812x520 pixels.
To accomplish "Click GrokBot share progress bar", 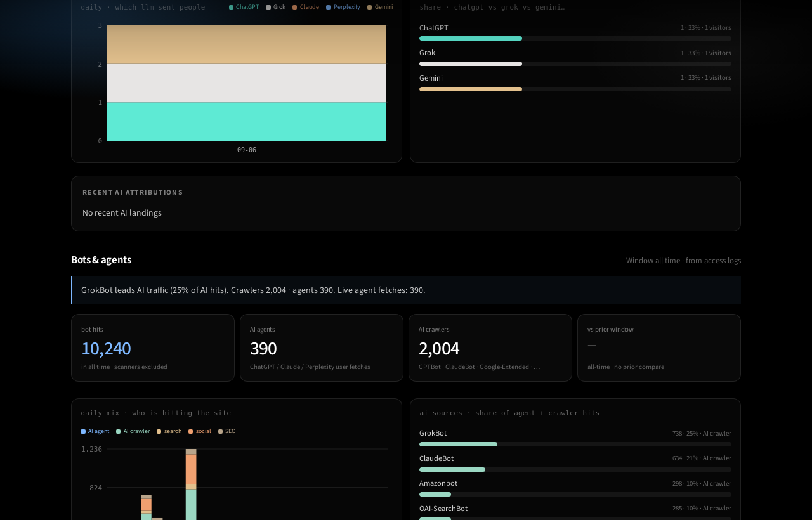I will pos(575,445).
